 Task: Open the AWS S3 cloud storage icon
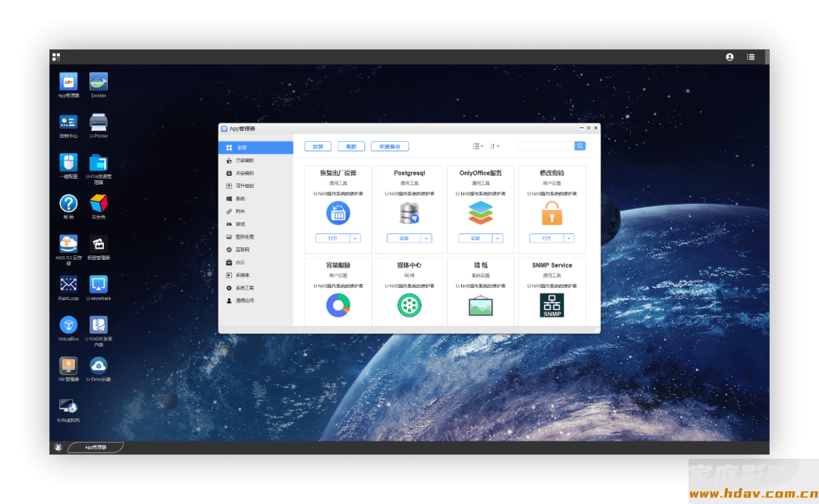click(68, 244)
